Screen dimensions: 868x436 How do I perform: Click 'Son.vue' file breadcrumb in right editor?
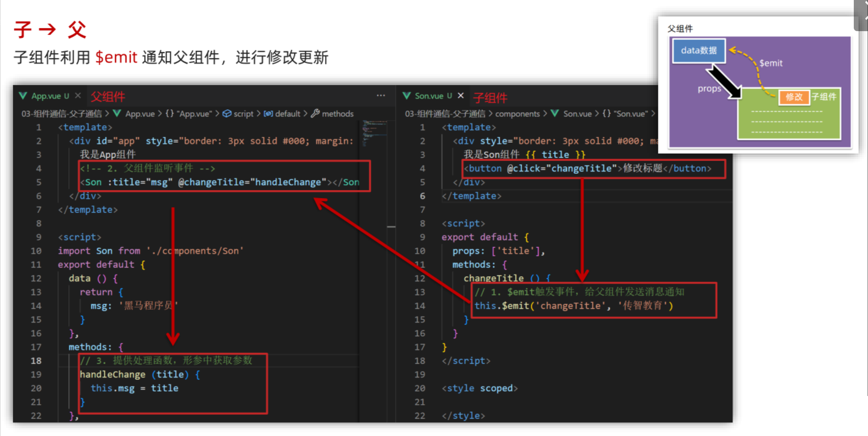click(x=571, y=114)
